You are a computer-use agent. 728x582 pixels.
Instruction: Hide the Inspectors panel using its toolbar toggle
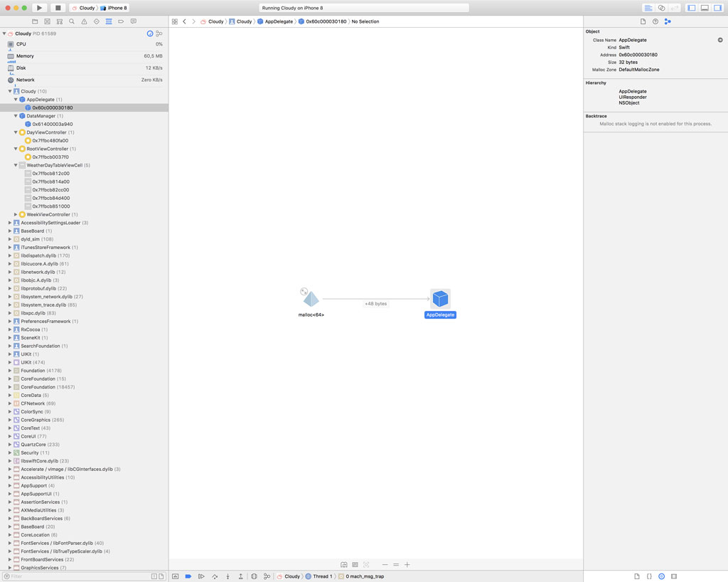[x=719, y=7]
